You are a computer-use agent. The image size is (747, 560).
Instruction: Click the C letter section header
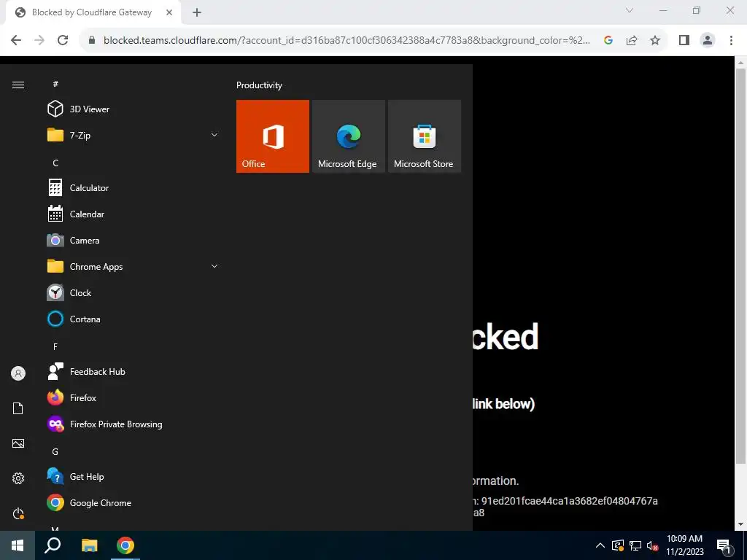[55, 163]
